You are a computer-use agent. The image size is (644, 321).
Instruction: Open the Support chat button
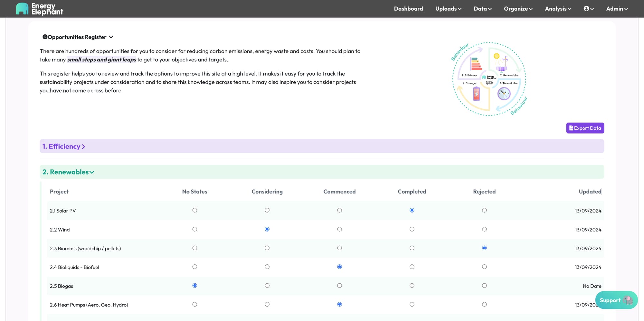pyautogui.click(x=616, y=300)
